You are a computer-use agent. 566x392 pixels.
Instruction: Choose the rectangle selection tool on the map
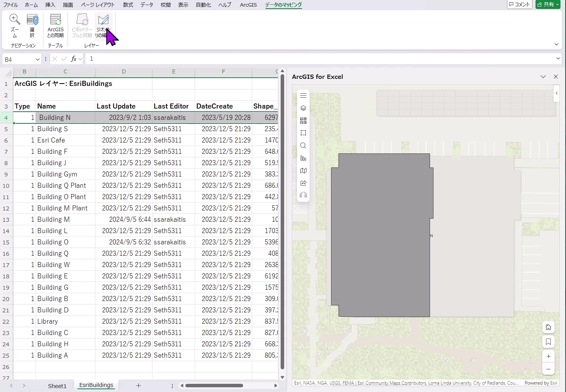(303, 133)
